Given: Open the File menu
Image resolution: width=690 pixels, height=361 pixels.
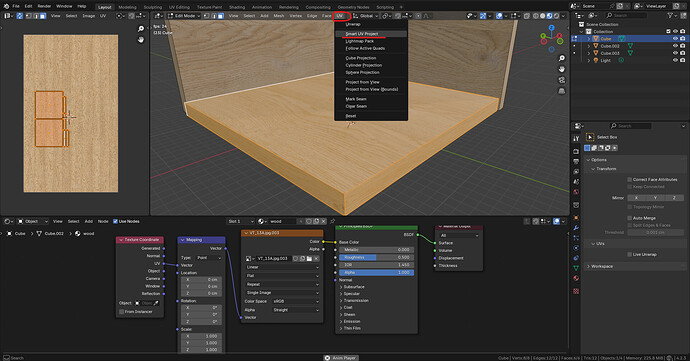Looking at the screenshot, I should 16,6.
